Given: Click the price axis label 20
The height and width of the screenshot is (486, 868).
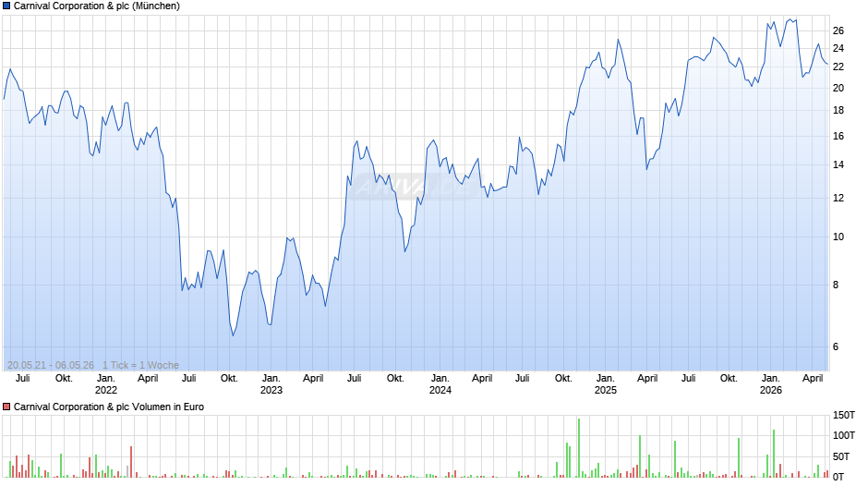Looking at the screenshot, I should coord(838,88).
